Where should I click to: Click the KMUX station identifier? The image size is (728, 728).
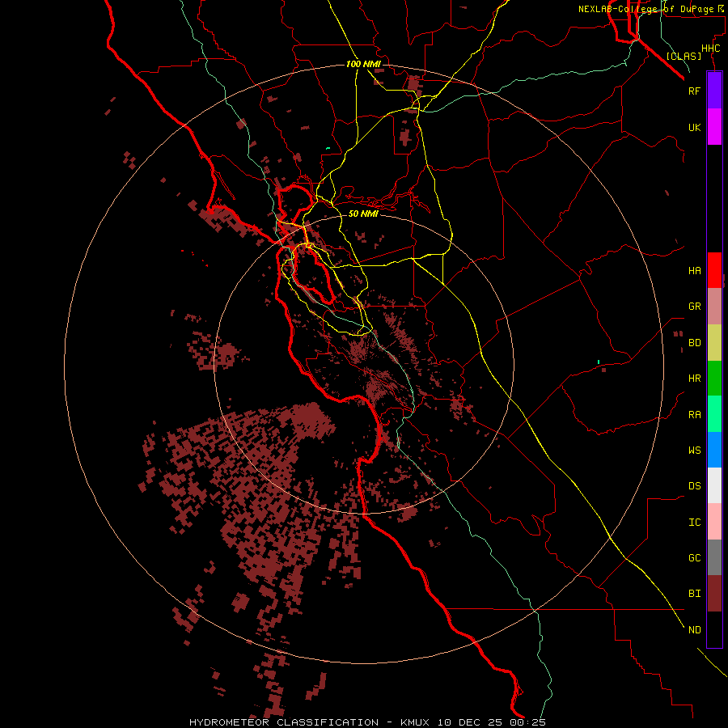(x=417, y=722)
